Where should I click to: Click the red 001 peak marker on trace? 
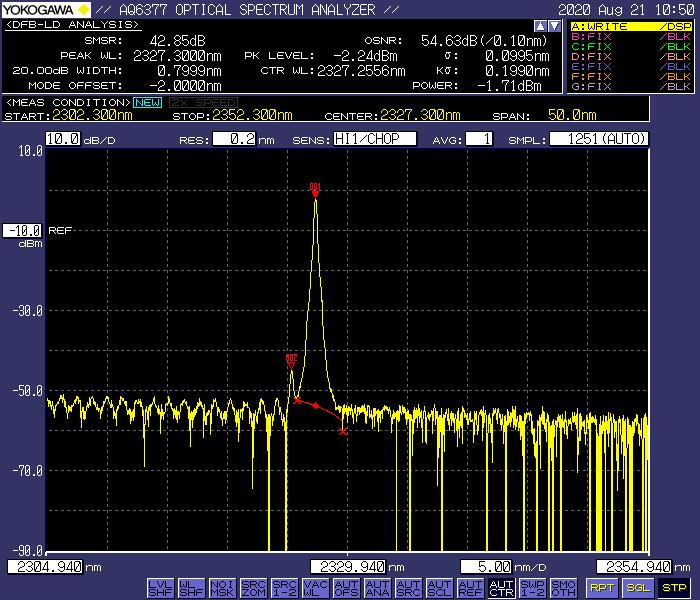tap(316, 188)
